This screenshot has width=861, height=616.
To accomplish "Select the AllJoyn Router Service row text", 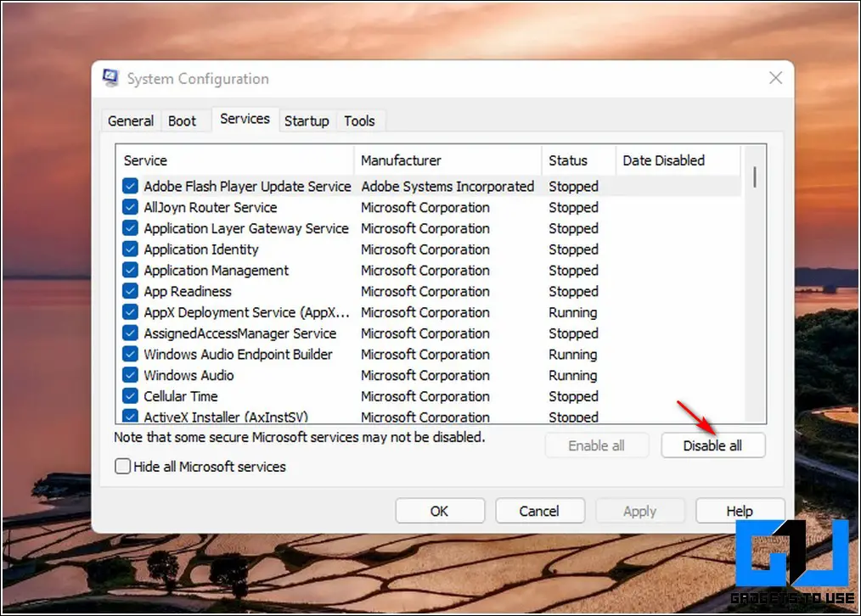I will tap(211, 207).
